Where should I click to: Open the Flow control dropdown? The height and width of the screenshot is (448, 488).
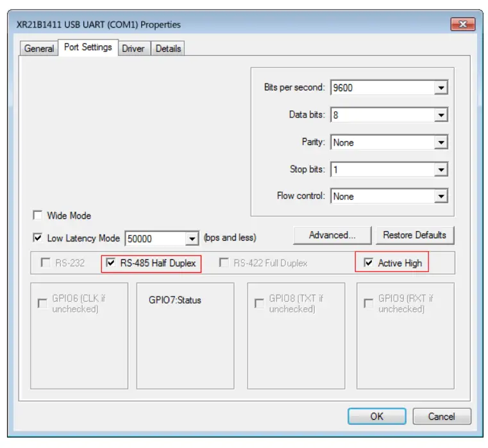[441, 196]
